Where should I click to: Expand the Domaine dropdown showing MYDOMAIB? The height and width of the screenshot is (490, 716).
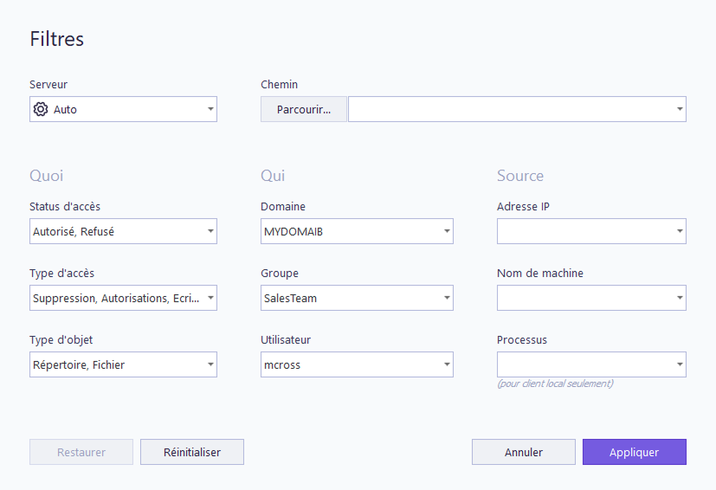[x=357, y=231]
